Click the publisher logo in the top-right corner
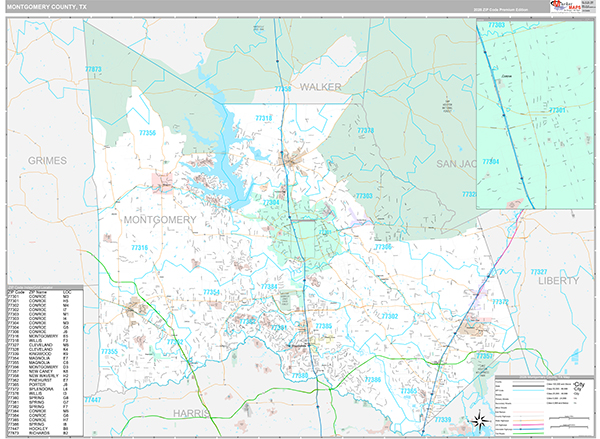Image resolution: width=600 pixels, height=439 pixels. pos(566,6)
